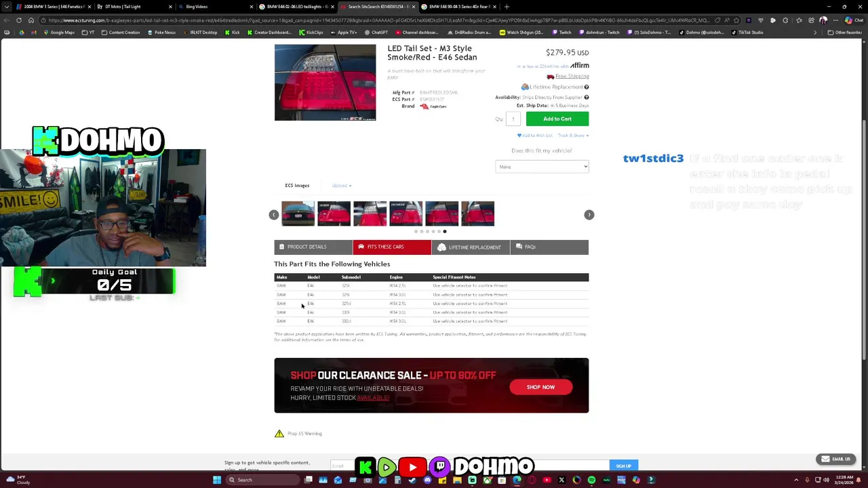Open the KickClips bookmark
This screenshot has height=488, width=868.
click(x=311, y=33)
